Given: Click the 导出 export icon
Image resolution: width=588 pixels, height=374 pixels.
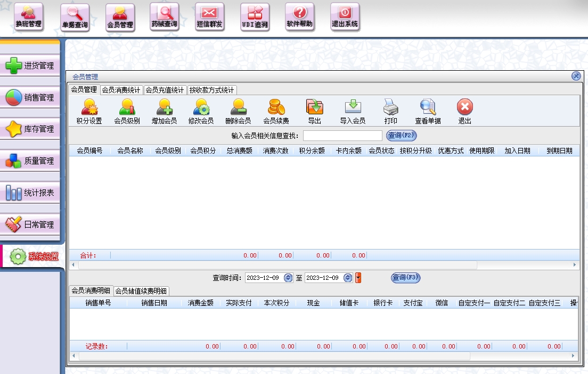Looking at the screenshot, I should [314, 107].
